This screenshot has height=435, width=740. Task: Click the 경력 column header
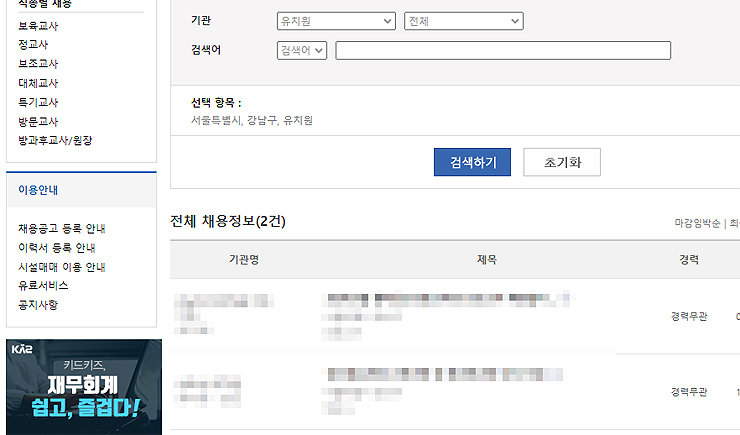pyautogui.click(x=689, y=259)
